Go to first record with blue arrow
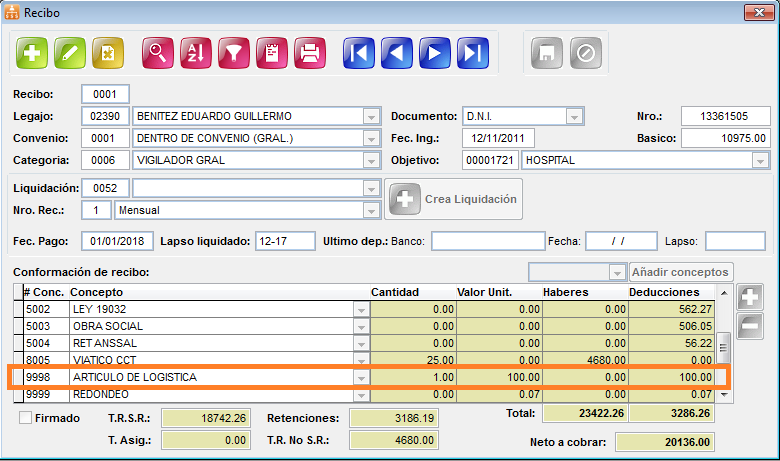780x461 pixels. [359, 53]
